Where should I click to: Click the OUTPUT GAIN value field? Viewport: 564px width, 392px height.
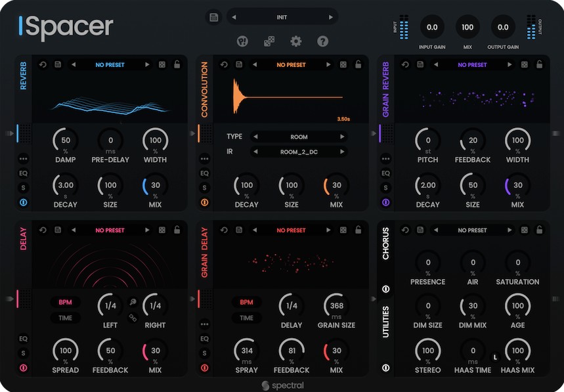click(503, 27)
